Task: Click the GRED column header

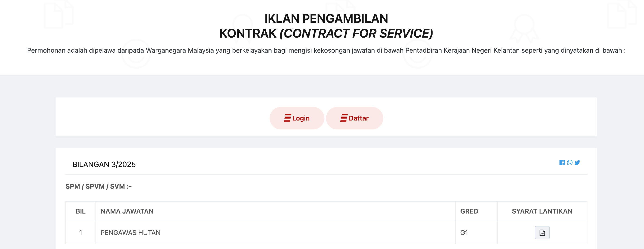Action: pos(469,211)
